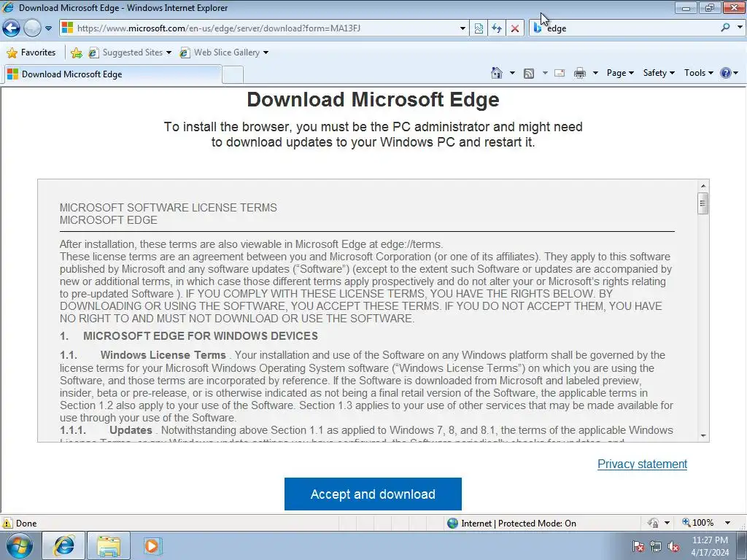Click scroll up arrow in license terms box
Image resolution: width=747 pixels, height=560 pixels.
pyautogui.click(x=703, y=186)
